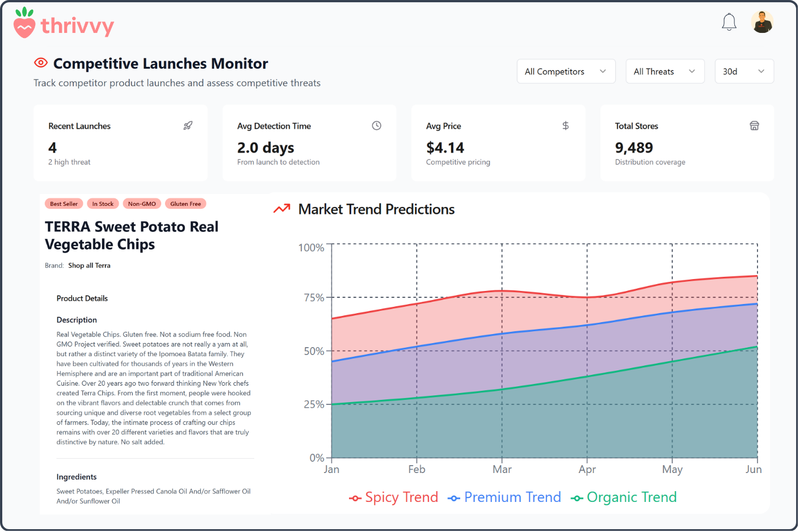Click the Gluten Free tag
The width and height of the screenshot is (799, 532).
(186, 204)
